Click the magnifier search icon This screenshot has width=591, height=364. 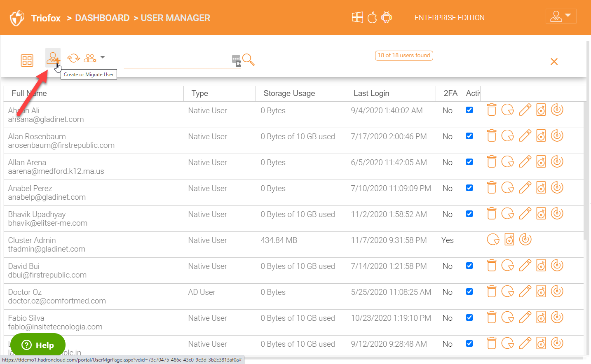tap(249, 60)
